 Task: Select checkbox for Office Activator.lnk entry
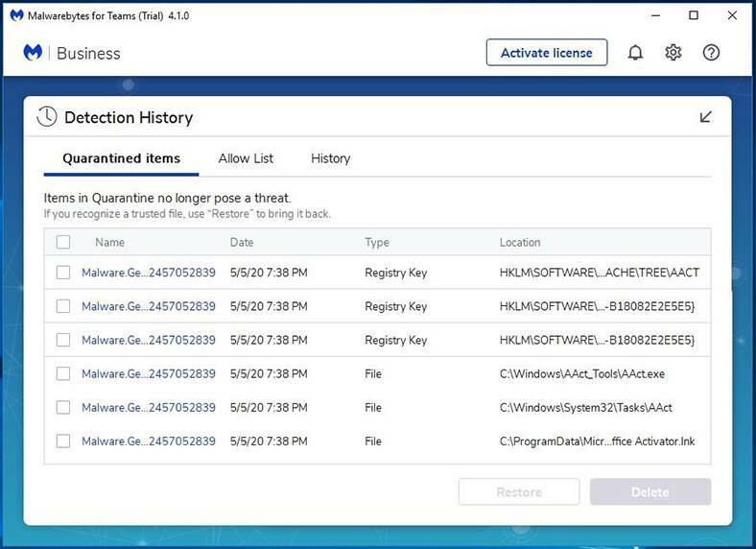pos(63,441)
